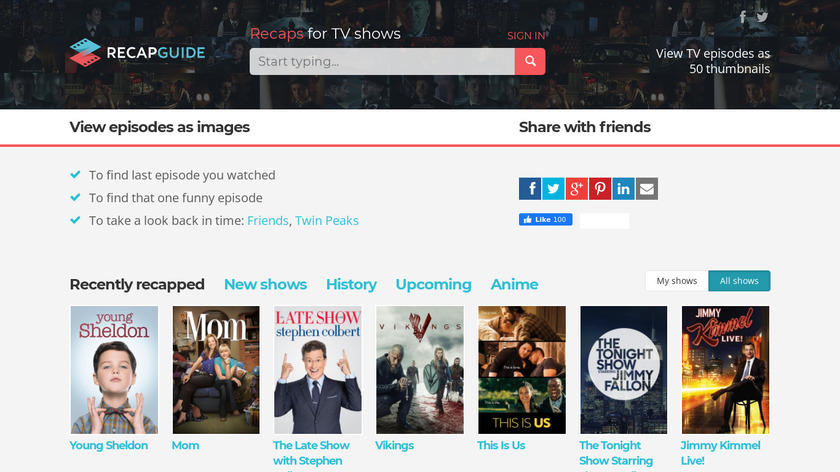Viewport: 840px width, 472px height.
Task: Open the Twin Peaks link
Action: (x=327, y=220)
